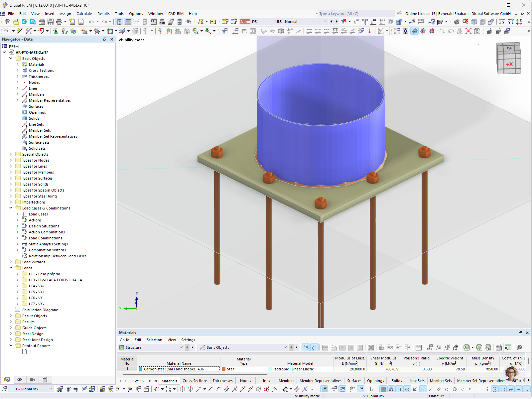Toggle the first arrow select button in Materials toolbar
Screen dimensions: 532x399
tap(306, 347)
